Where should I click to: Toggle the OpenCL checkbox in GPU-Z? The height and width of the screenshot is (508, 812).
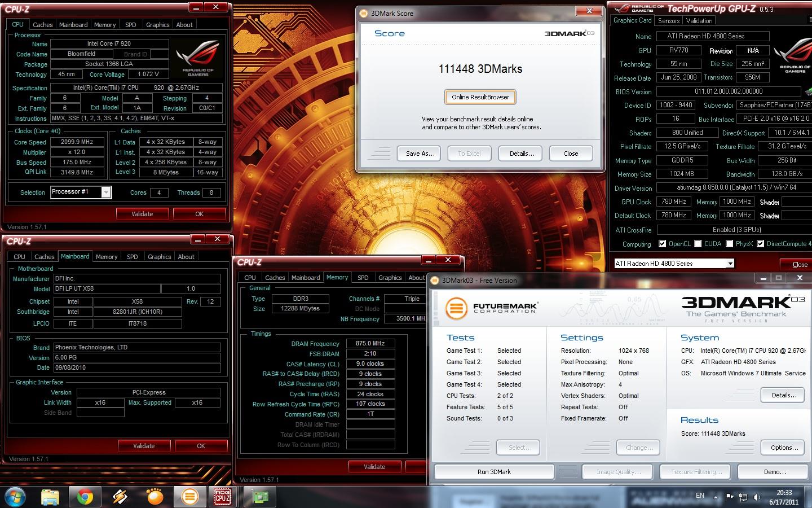pyautogui.click(x=663, y=244)
